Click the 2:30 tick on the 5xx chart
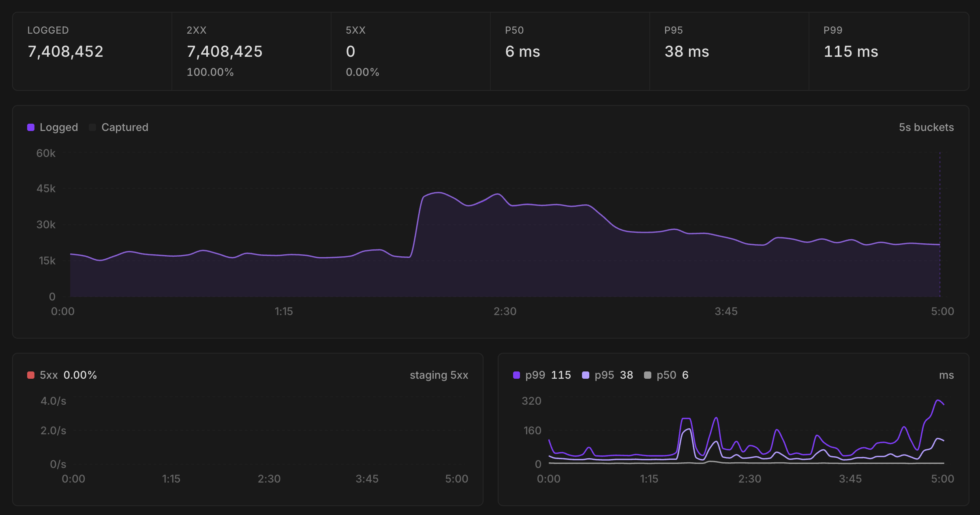 click(x=269, y=479)
